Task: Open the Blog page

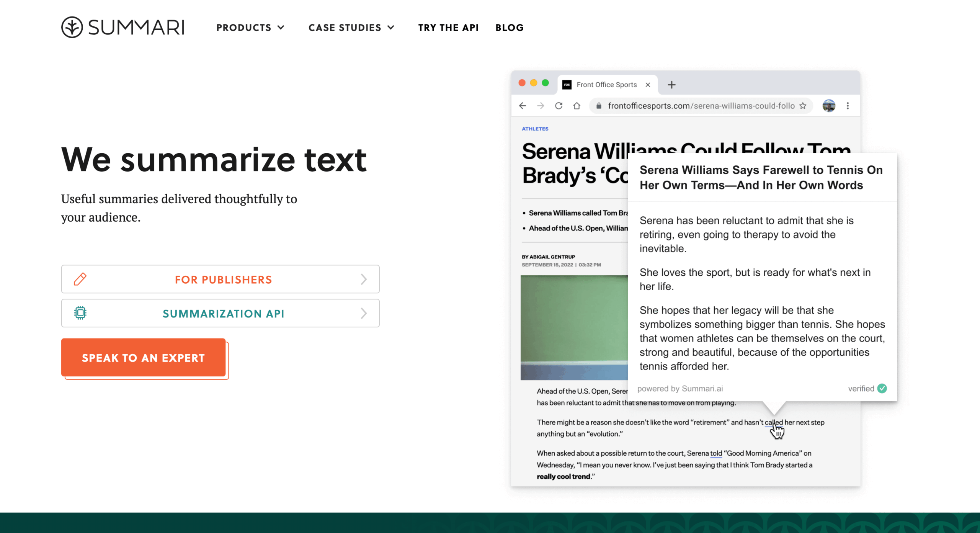Action: pos(510,28)
